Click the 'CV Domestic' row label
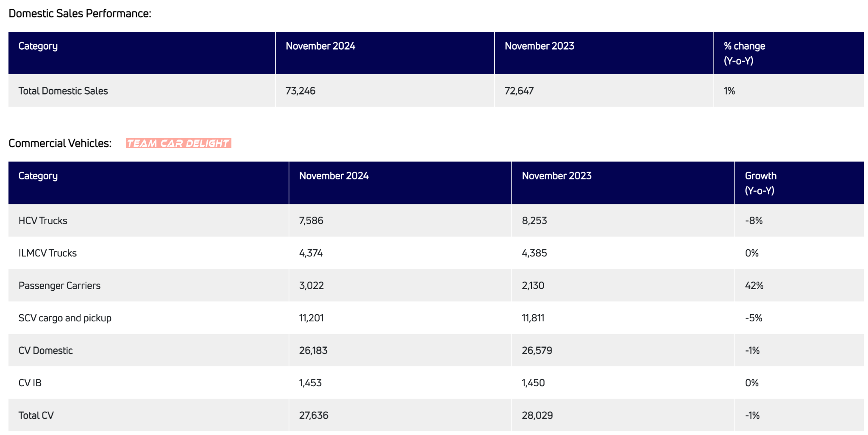 (45, 351)
